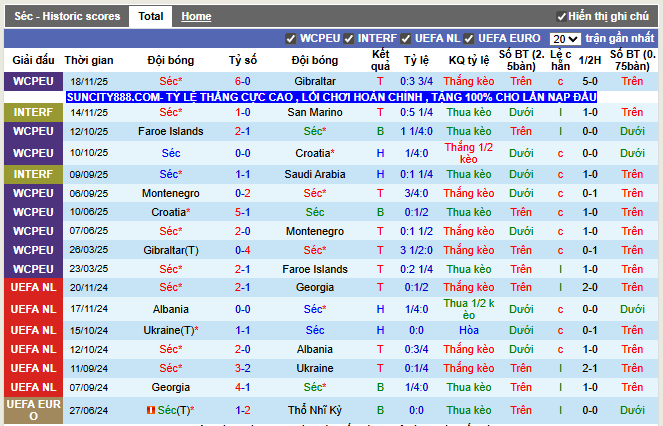Click the Tỷ số column header
Viewport: 663px width, 426px height.
[x=243, y=60]
